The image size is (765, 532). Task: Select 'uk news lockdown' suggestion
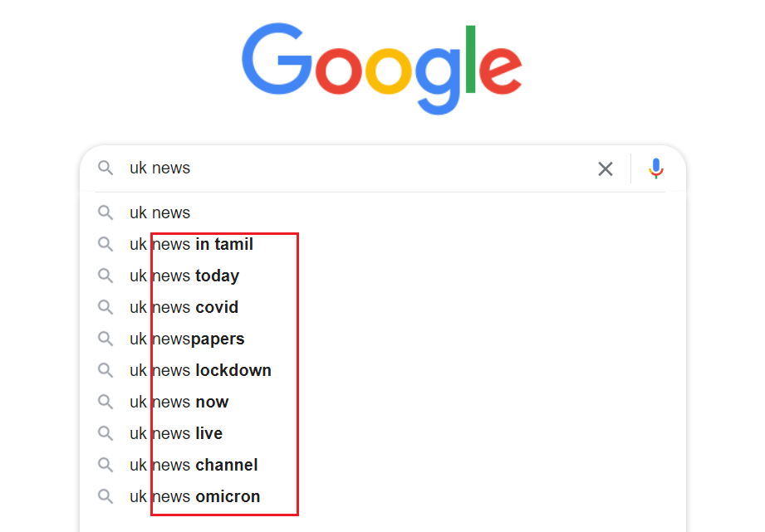click(x=200, y=371)
